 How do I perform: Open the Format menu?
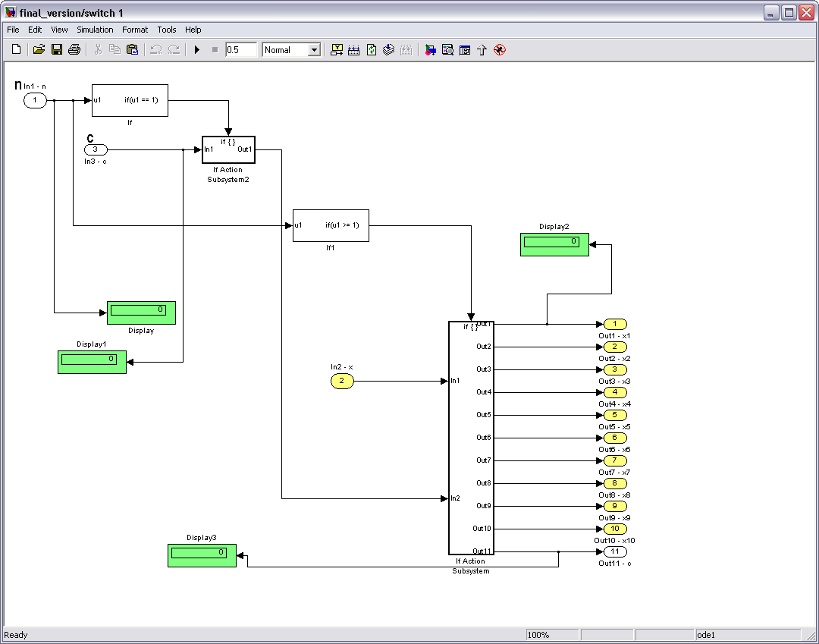(135, 30)
